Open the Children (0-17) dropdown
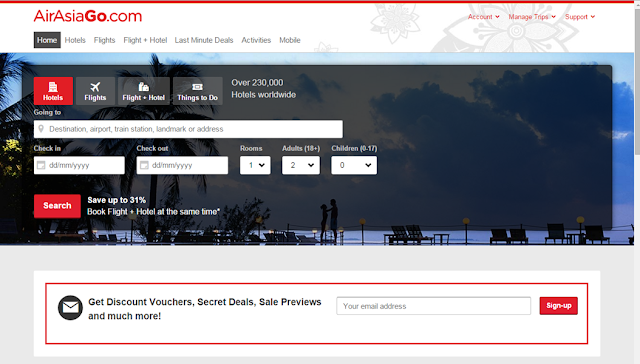640x364 pixels. click(x=354, y=165)
